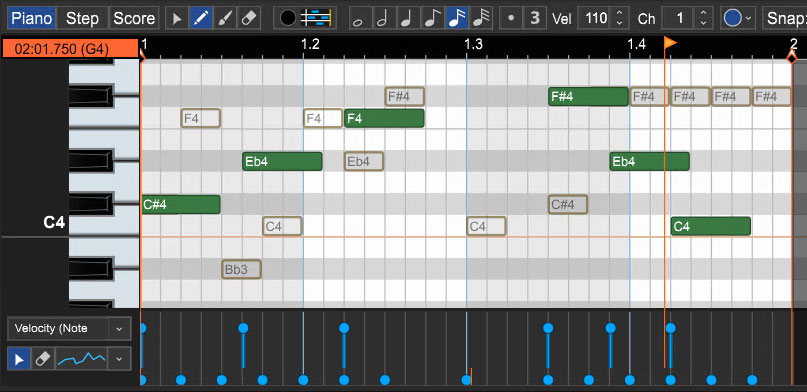Click the orange playhead flag marker

tap(670, 43)
